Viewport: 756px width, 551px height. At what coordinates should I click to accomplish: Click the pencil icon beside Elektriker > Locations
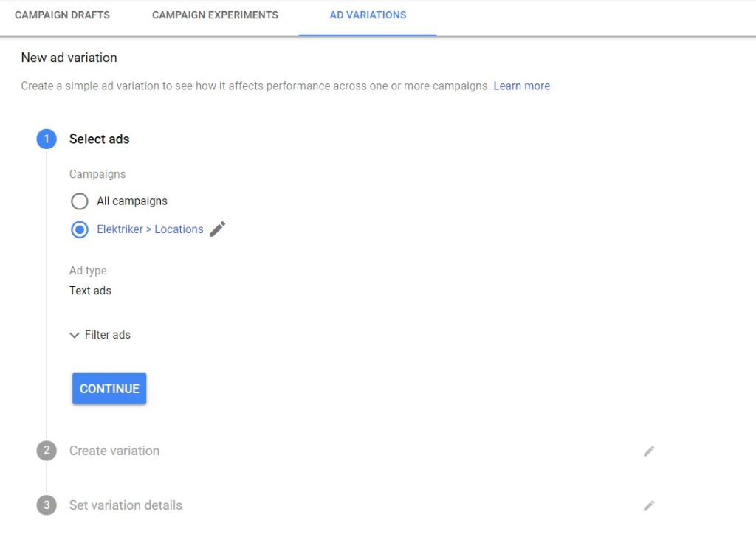[x=218, y=229]
